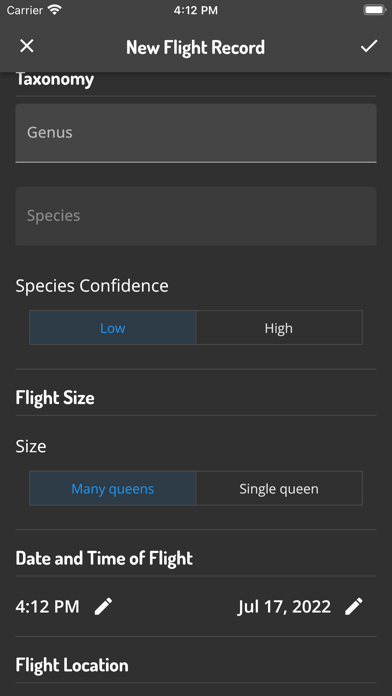Focus the Species input field
Viewport: 392px width, 696px height.
(x=196, y=216)
